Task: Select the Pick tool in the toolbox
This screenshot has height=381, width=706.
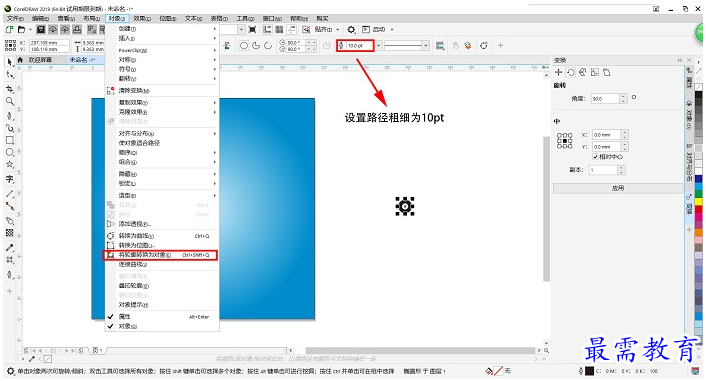Action: click(x=9, y=62)
